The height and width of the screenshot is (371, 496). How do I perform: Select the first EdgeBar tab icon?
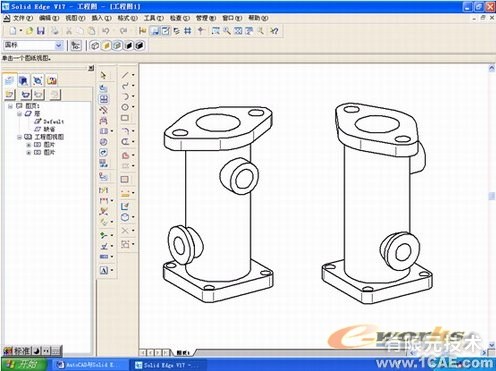(x=10, y=80)
